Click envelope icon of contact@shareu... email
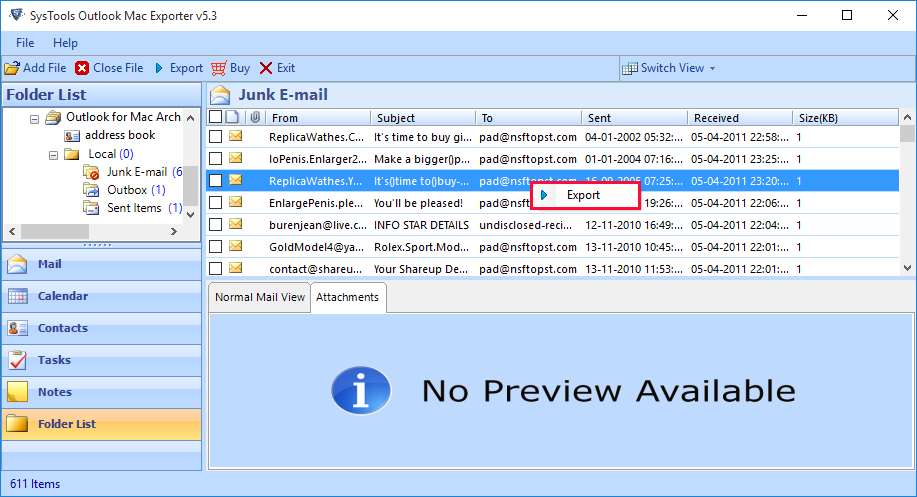Image resolution: width=917 pixels, height=497 pixels. tap(236, 268)
